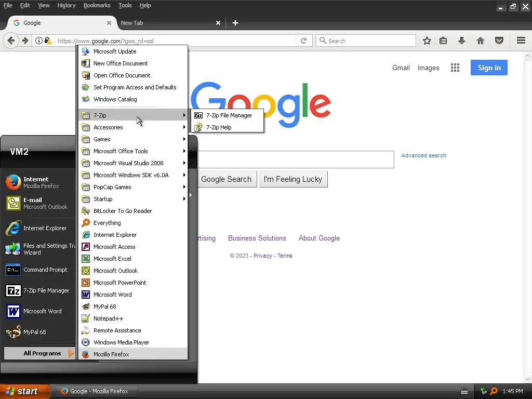
Task: Expand Microsoft Office Tools submenu
Action: tap(133, 151)
